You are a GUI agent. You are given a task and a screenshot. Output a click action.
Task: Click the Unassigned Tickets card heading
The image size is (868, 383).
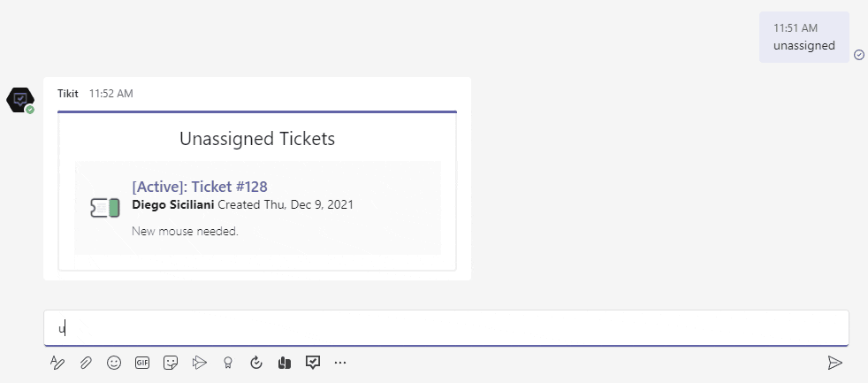[257, 139]
